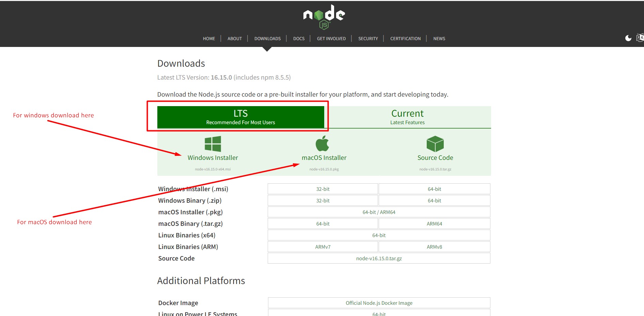Open the NEWS menu item

(x=439, y=38)
